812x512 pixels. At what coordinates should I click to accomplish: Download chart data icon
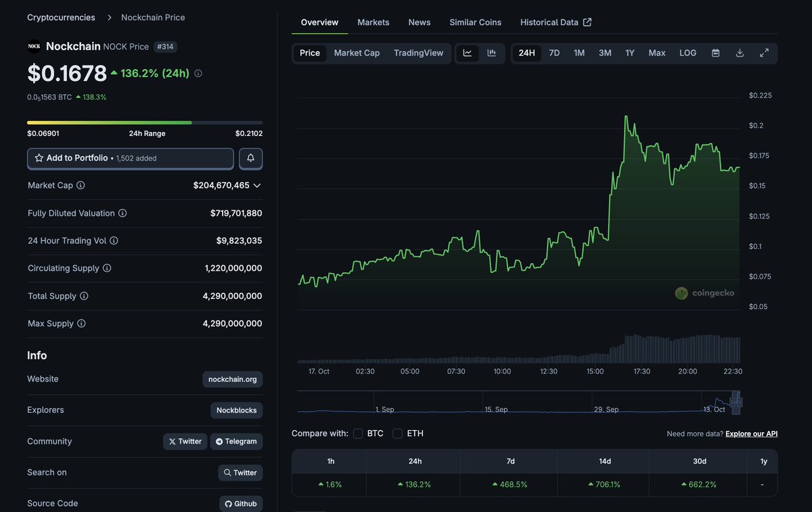[740, 53]
